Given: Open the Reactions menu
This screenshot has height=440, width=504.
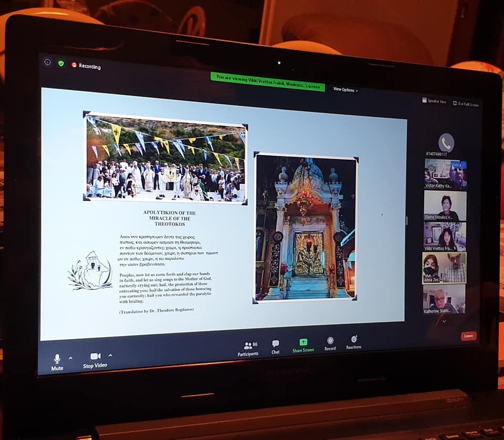Looking at the screenshot, I should coord(354,342).
